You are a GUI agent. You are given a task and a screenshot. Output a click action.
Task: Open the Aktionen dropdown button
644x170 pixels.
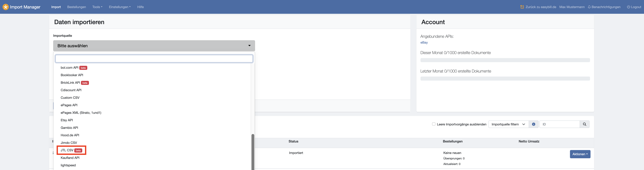[580, 154]
